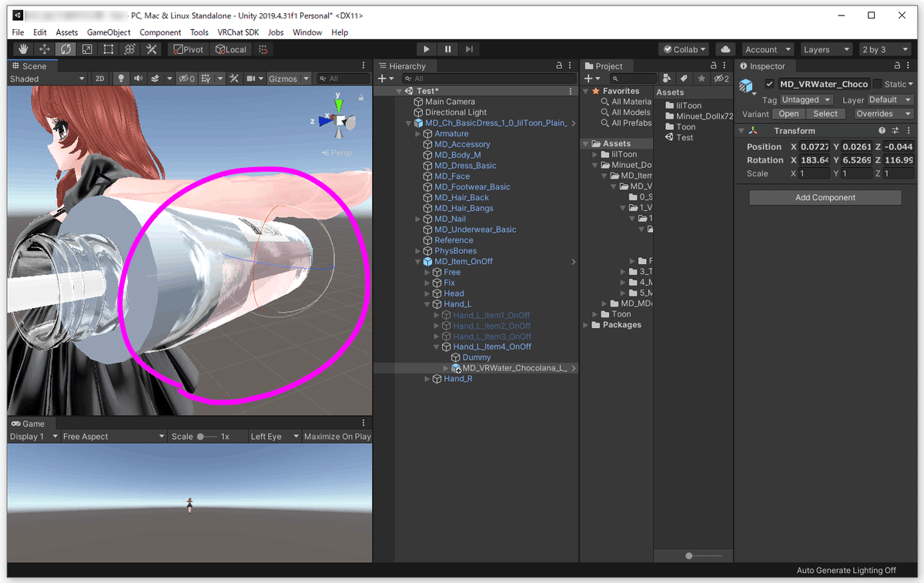The width and height of the screenshot is (924, 583).
Task: Expand the Hand_R object in Hierarchy
Action: (427, 379)
